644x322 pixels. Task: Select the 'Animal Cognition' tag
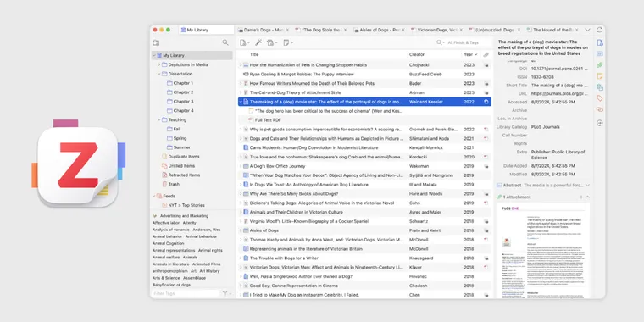point(168,243)
